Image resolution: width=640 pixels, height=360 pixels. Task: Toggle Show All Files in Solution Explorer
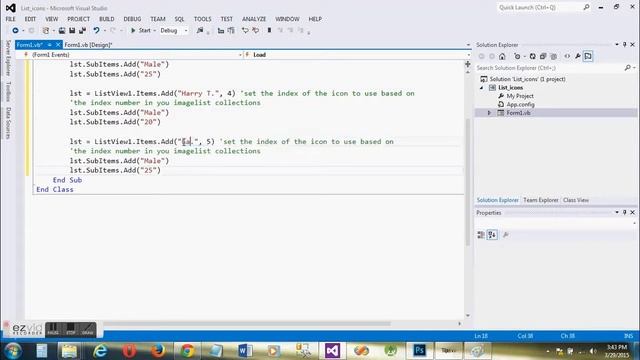click(553, 56)
